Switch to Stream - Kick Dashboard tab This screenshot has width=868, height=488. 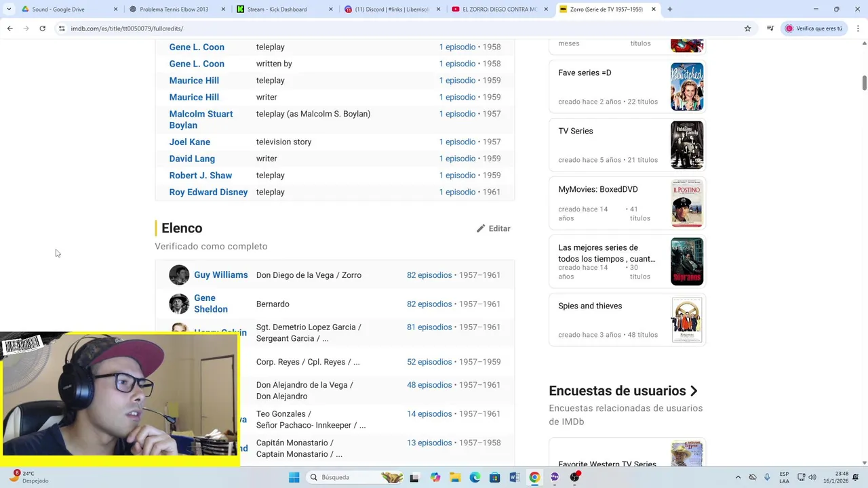[285, 9]
